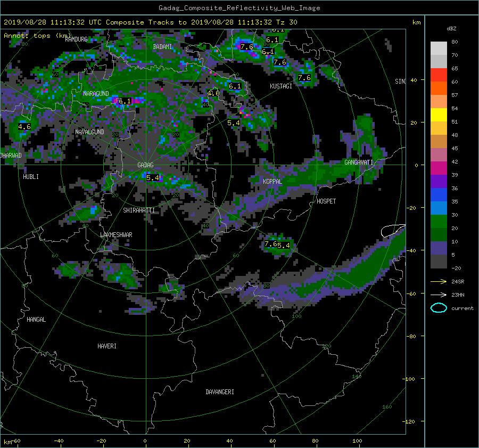Image resolution: width=479 pixels, height=448 pixels.
Task: Select the orange 57–60 dBZ swatch
Action: click(x=439, y=88)
